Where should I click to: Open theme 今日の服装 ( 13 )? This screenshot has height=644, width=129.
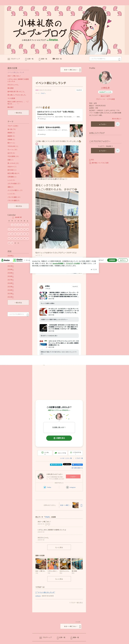[x=13, y=156]
